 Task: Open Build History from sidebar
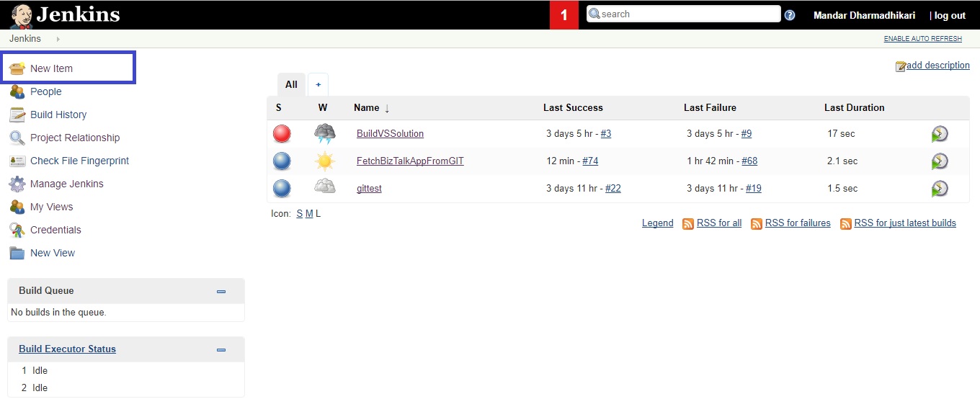point(58,115)
